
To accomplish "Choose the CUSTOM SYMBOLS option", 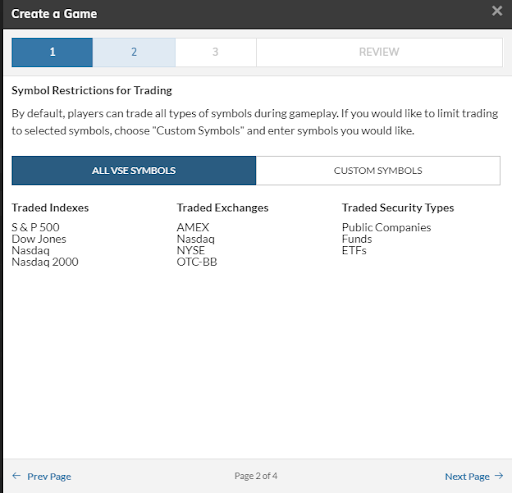I will (x=378, y=170).
